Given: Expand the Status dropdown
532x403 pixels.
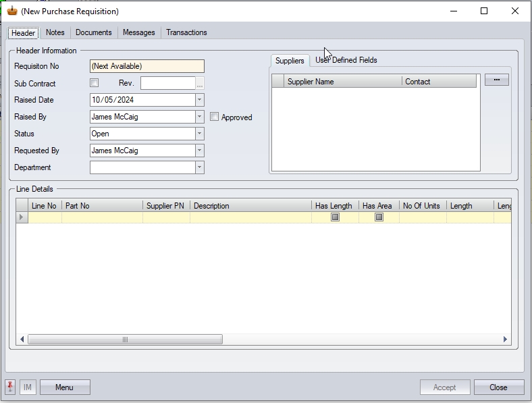Looking at the screenshot, I should click(199, 134).
